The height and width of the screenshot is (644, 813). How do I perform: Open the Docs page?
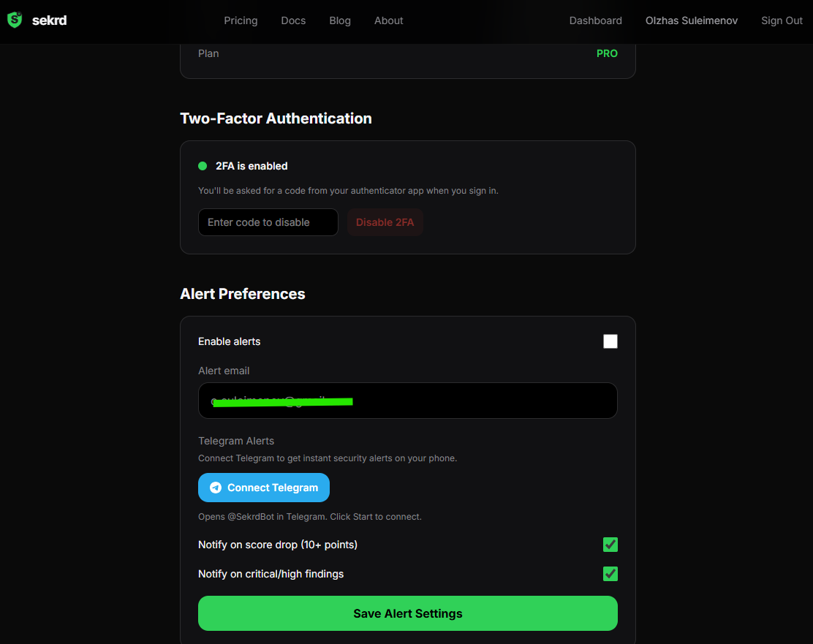coord(293,20)
